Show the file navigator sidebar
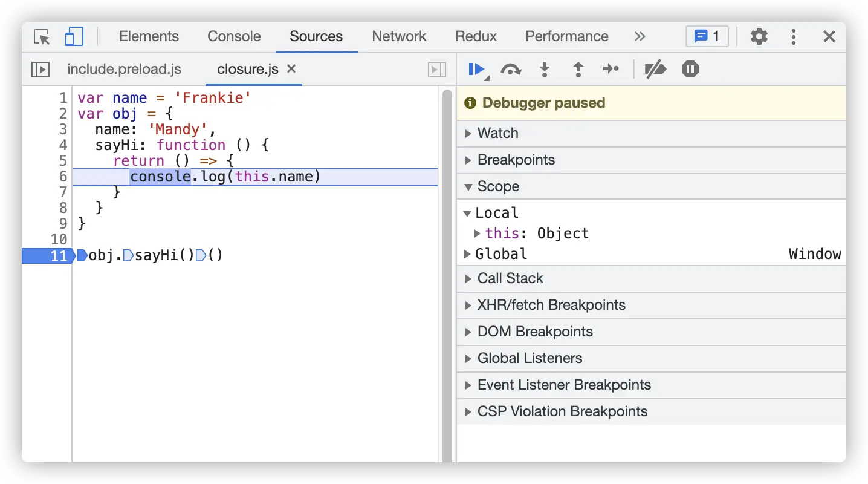The image size is (868, 484). [x=40, y=70]
